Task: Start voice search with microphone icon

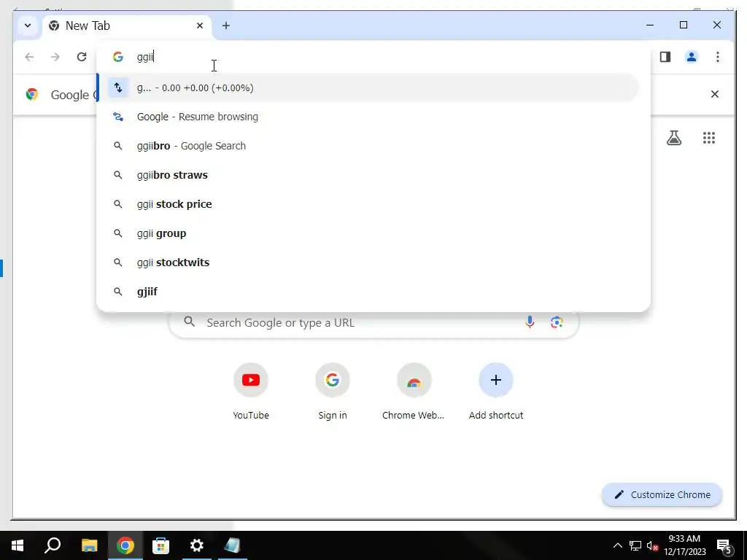Action: click(530, 322)
